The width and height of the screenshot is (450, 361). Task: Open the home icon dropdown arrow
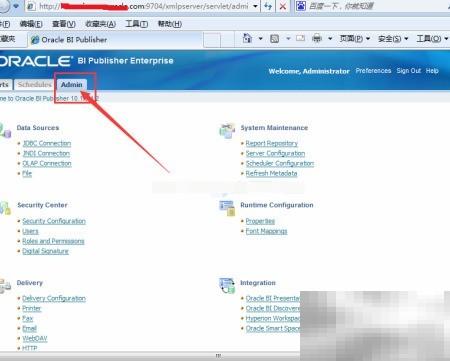pyautogui.click(x=261, y=39)
